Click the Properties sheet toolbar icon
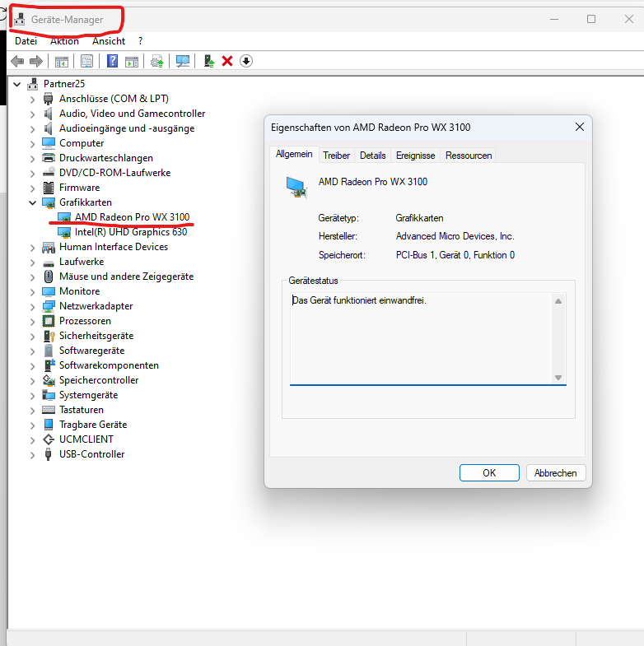Viewport: 644px width, 646px height. click(86, 62)
